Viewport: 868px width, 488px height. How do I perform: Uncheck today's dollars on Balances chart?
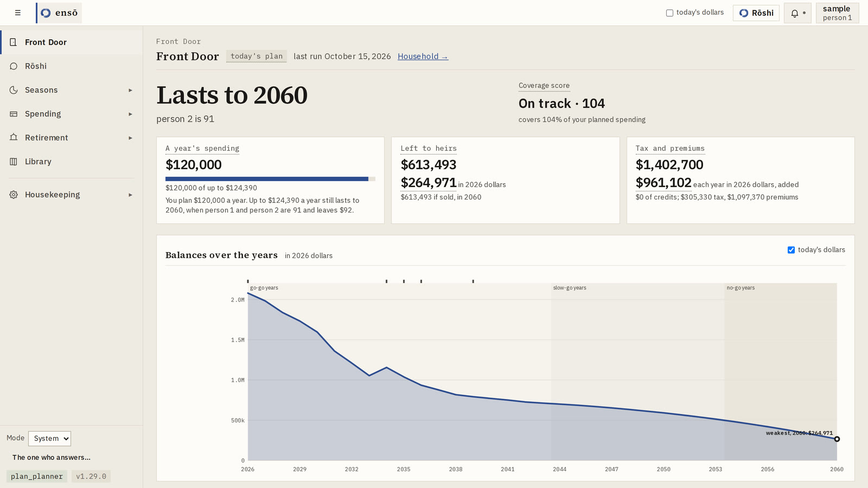[791, 250]
